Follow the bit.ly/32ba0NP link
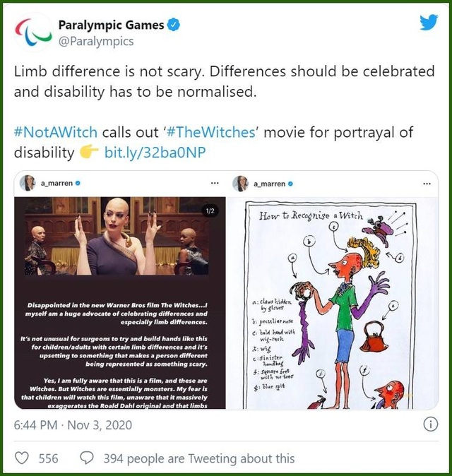Screen dimensions: 452x476 click(155, 153)
